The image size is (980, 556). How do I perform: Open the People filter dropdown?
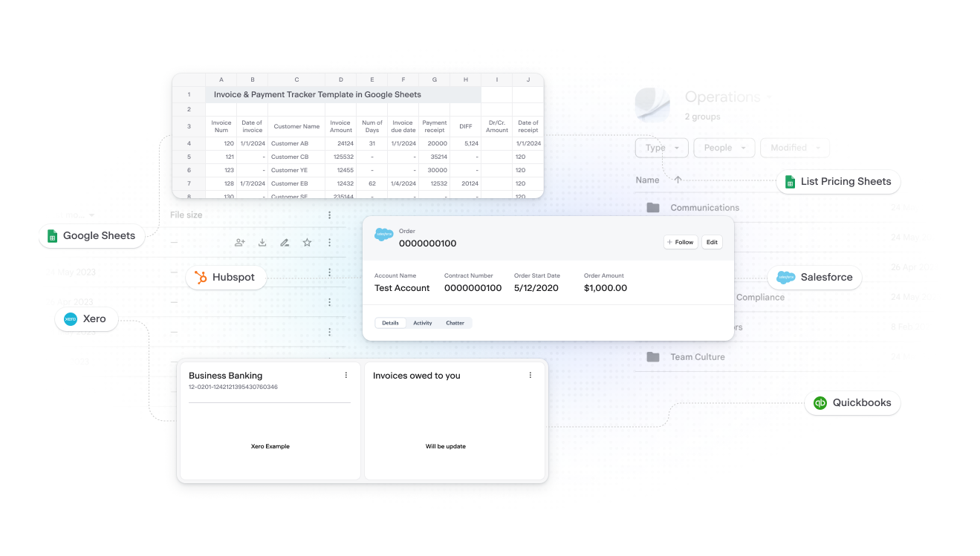point(724,148)
